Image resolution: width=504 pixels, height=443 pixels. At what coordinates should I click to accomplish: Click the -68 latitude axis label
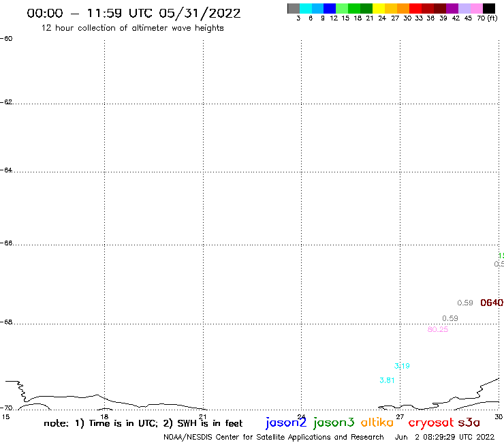point(6,322)
